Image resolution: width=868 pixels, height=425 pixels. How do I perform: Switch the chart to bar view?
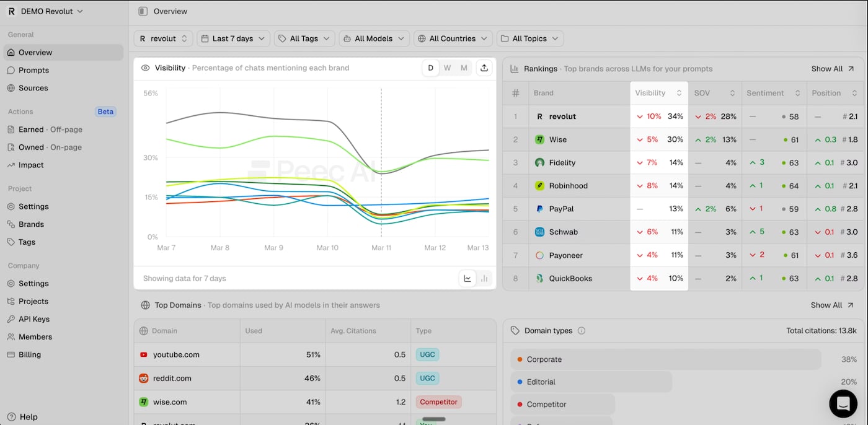[484, 278]
